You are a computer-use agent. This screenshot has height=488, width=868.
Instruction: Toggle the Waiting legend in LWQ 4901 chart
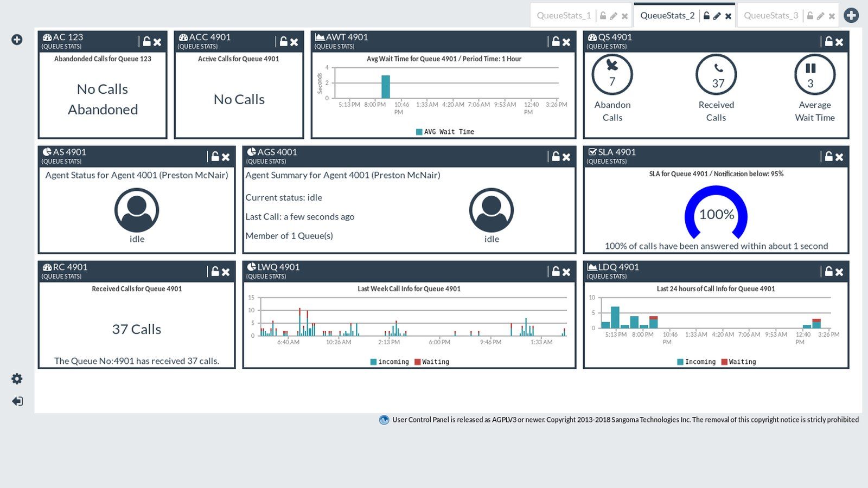pos(432,362)
